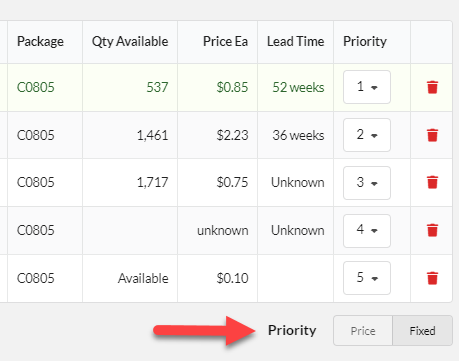The image size is (459, 361).
Task: Switch priority mode to Price
Action: 363,331
